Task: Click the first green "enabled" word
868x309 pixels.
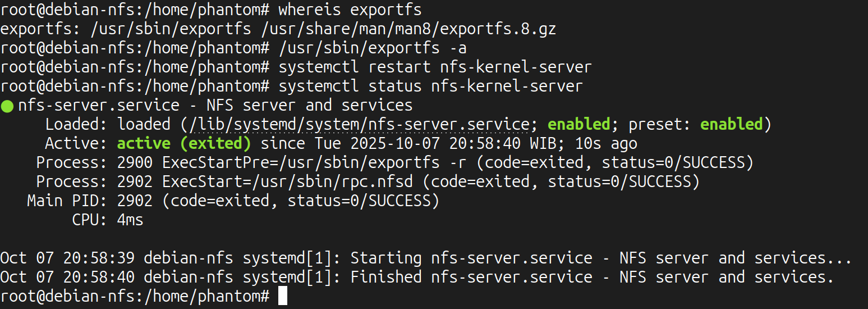Action: click(578, 124)
